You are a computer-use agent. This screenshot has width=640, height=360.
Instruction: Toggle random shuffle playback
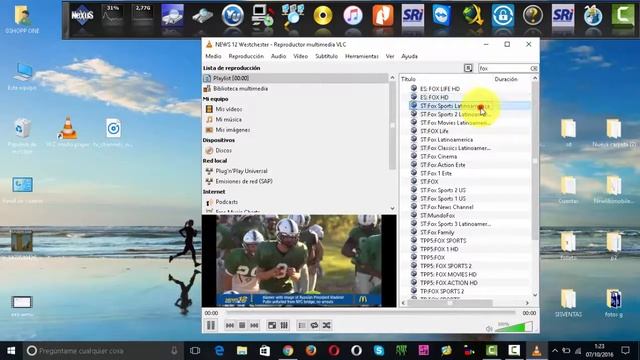point(327,325)
